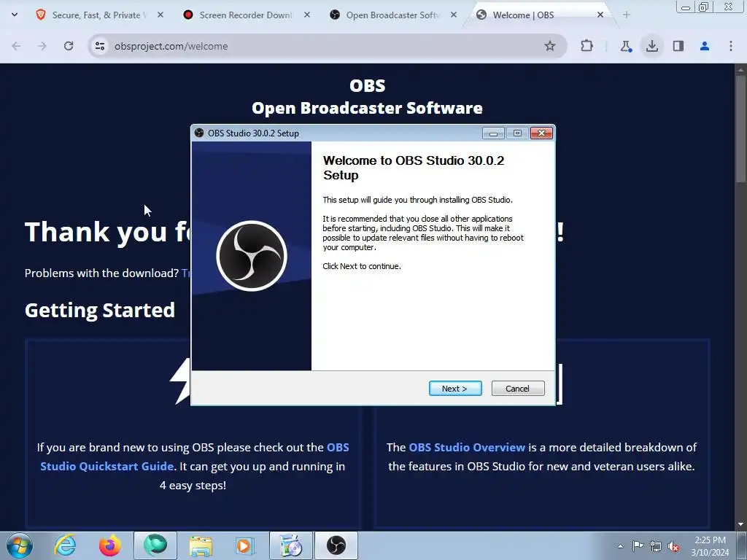Toggle the browser side panel

click(678, 46)
